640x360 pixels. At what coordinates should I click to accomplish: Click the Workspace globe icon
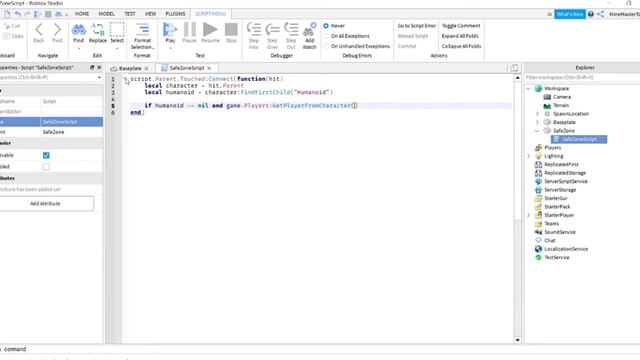(538, 88)
